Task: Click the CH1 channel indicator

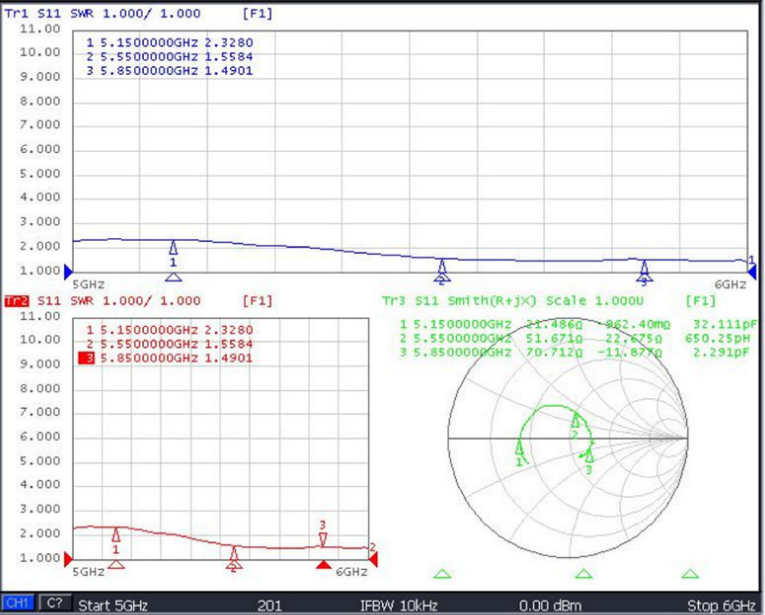Action: [18, 603]
